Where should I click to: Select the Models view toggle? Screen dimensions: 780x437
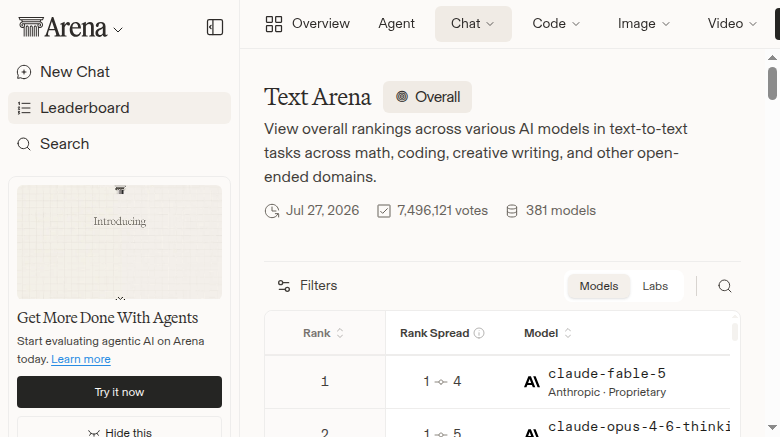coord(599,286)
